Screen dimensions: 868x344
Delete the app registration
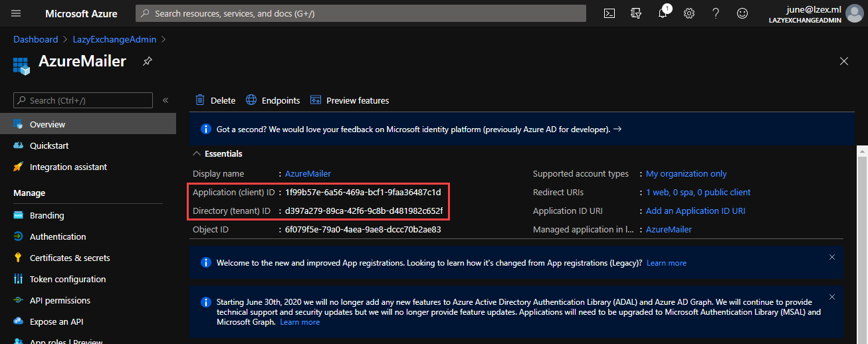pos(215,100)
